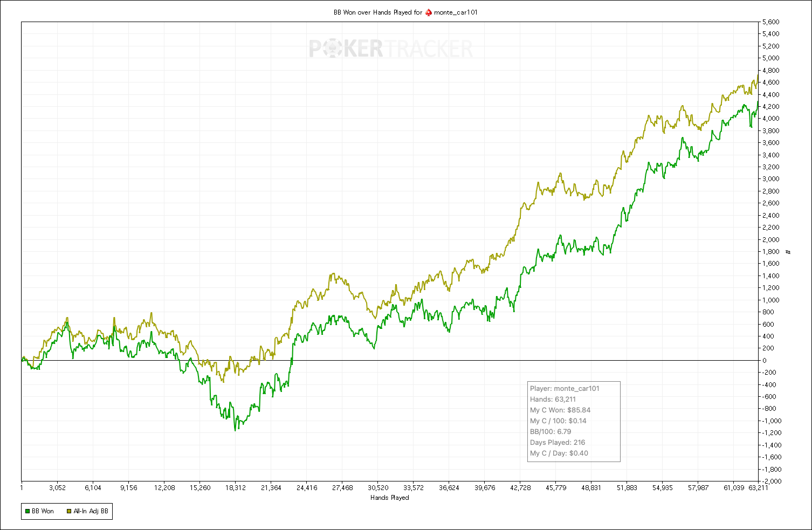The width and height of the screenshot is (812, 530).
Task: Click the '5,600' y-axis tick label
Action: (x=771, y=22)
